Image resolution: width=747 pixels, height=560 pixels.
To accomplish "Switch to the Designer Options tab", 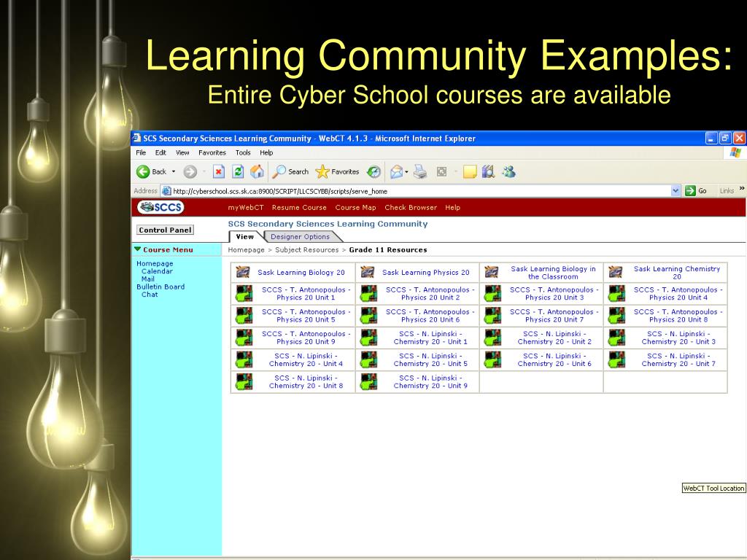I will 300,237.
